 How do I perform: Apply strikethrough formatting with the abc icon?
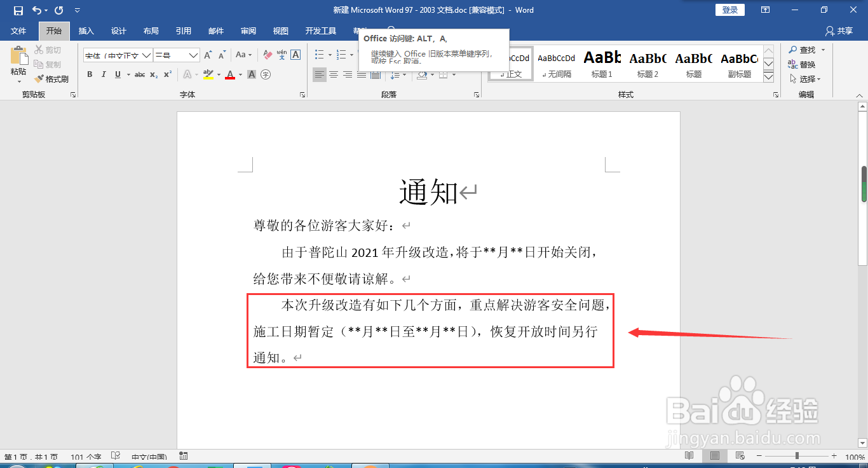(140, 74)
